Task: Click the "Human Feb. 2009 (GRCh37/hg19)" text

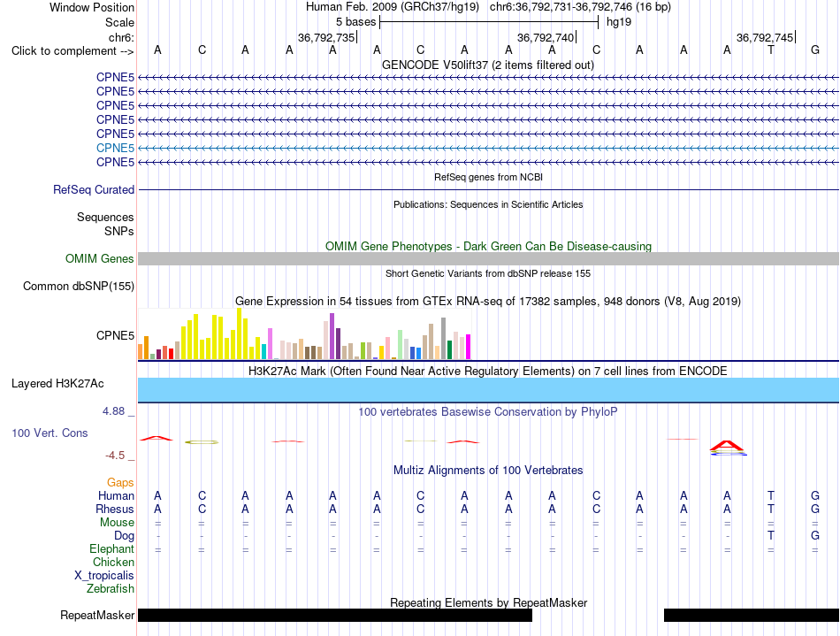Action: pyautogui.click(x=393, y=7)
